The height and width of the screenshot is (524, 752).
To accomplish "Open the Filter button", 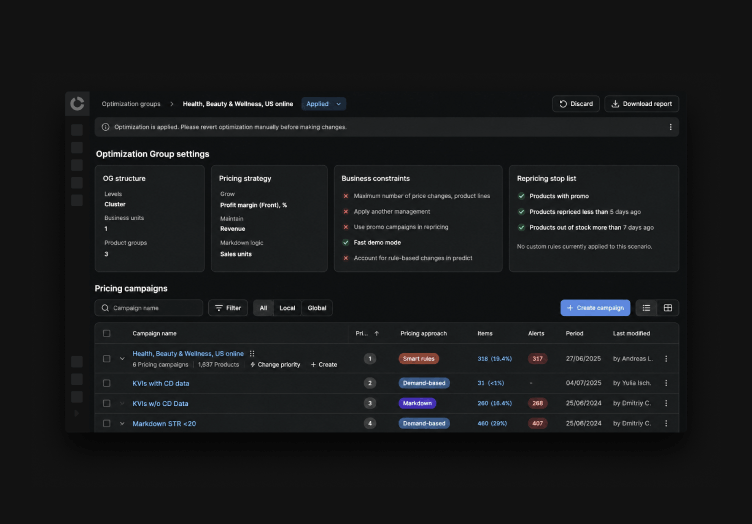I will coord(228,308).
